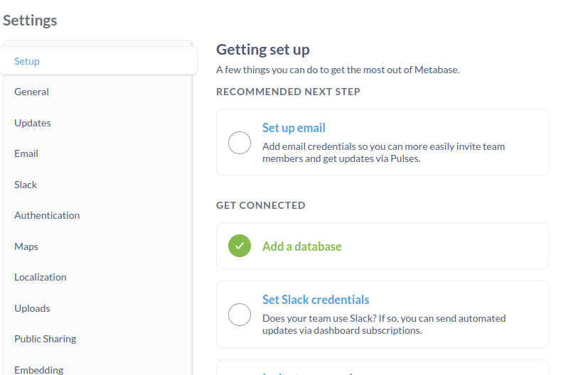Toggle the empty circle next to Set up email

pyautogui.click(x=239, y=143)
